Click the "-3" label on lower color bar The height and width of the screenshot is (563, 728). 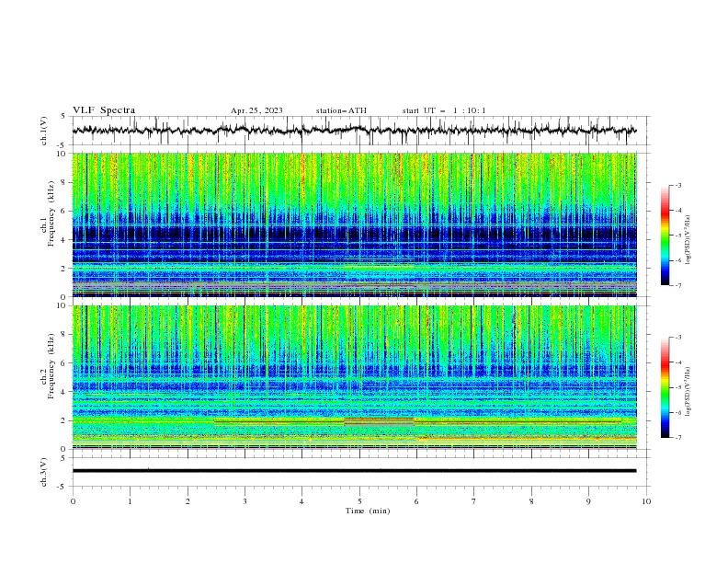tap(678, 338)
